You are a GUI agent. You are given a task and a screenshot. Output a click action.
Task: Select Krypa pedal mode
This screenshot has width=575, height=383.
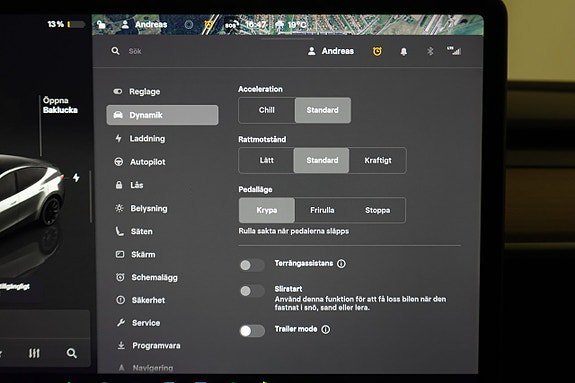(x=267, y=210)
